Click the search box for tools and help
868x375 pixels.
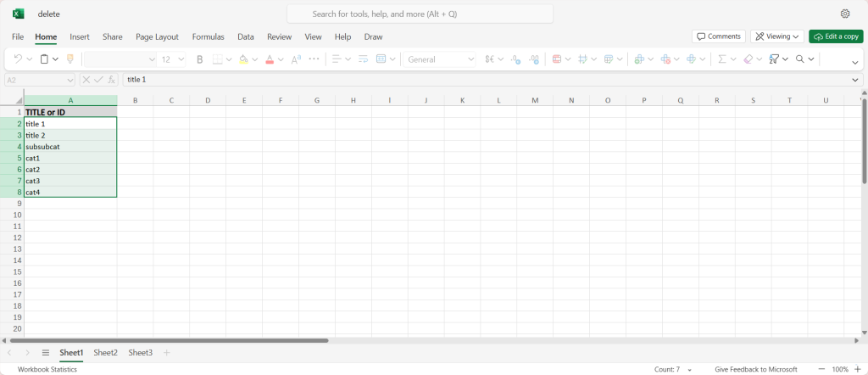420,14
